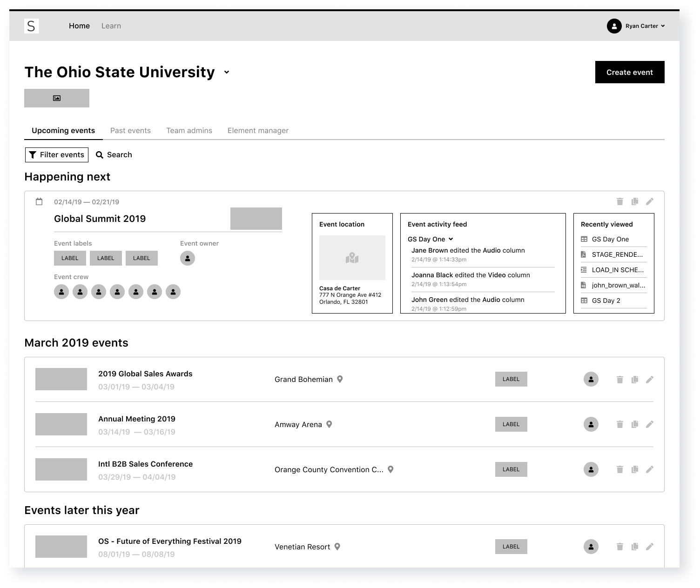Open the Global Summit 2019 title
The width and height of the screenshot is (700, 588).
tap(100, 219)
